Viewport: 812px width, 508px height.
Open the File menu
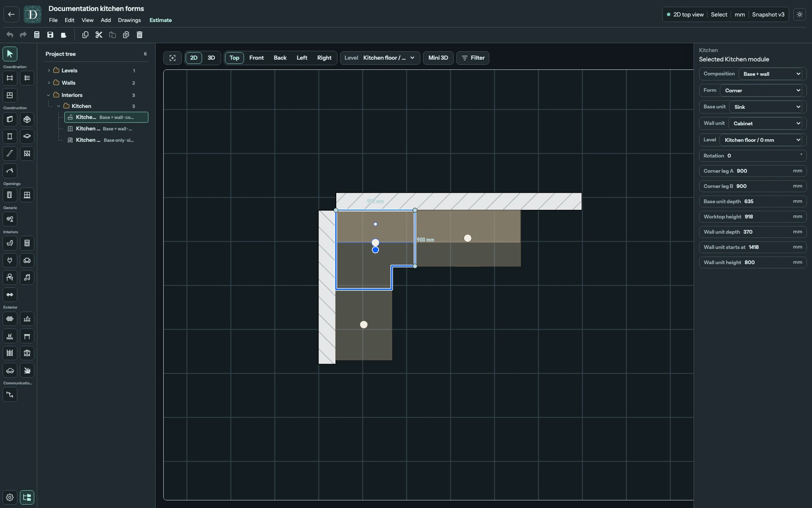[53, 20]
